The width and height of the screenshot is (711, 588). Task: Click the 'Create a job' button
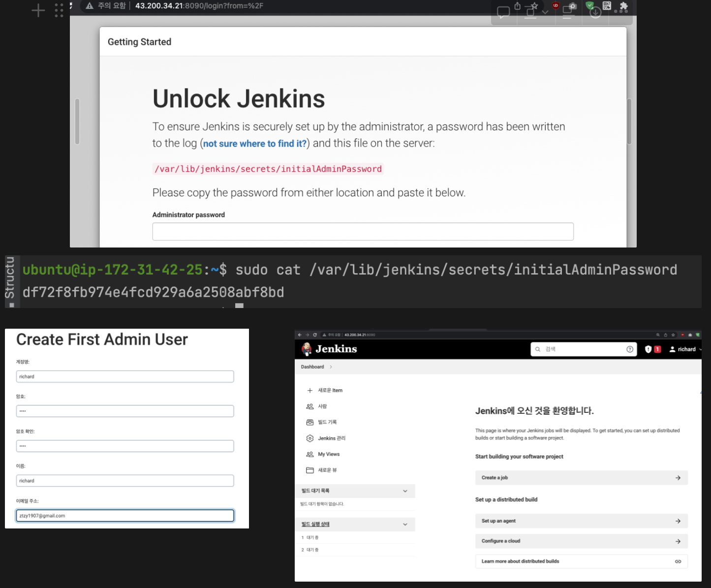point(582,478)
